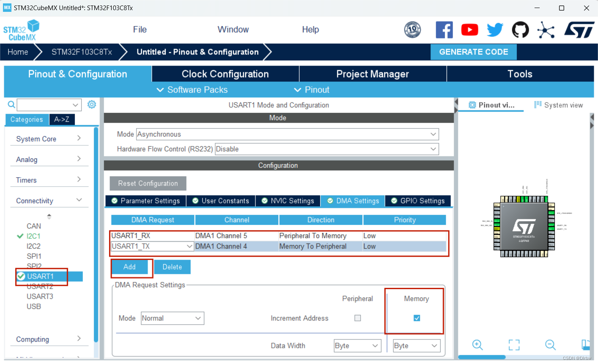The height and width of the screenshot is (364, 598).
Task: Select CAN peripheral
Action: coord(34,226)
